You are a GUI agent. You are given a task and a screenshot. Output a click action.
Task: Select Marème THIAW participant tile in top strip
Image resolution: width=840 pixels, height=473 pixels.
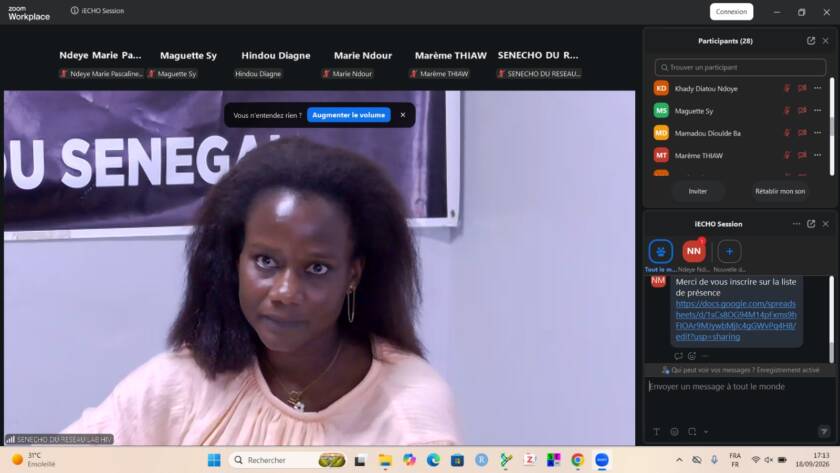click(x=451, y=64)
